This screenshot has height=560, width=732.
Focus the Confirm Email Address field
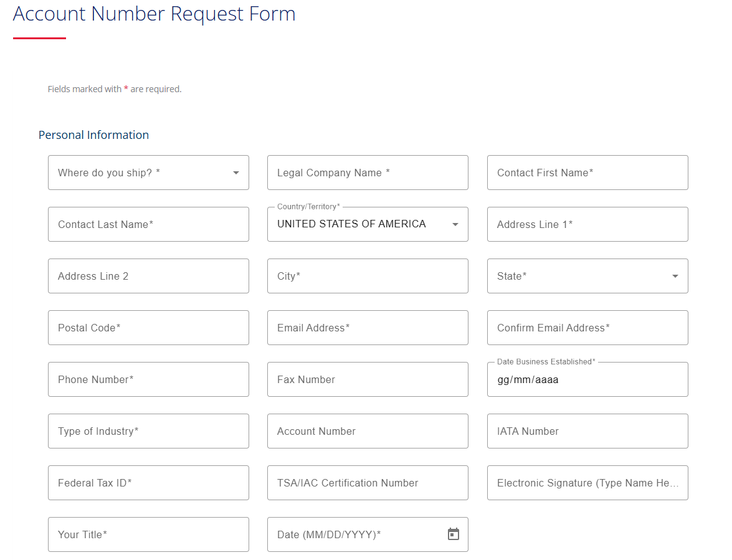[587, 328]
